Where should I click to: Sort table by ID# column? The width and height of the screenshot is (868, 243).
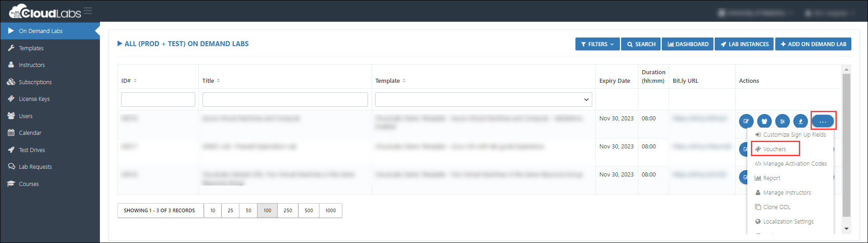coord(129,81)
